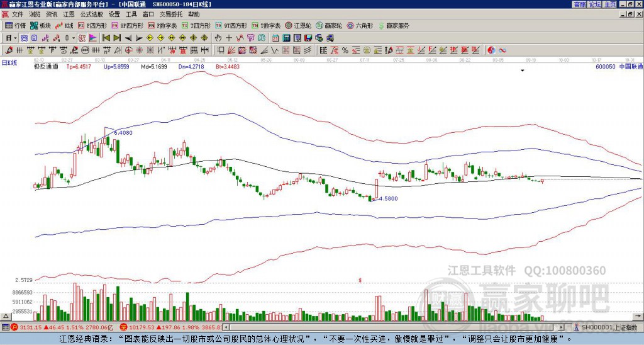644x345 pixels.
Task: Click the colored flag icon
Action: click(x=93, y=38)
